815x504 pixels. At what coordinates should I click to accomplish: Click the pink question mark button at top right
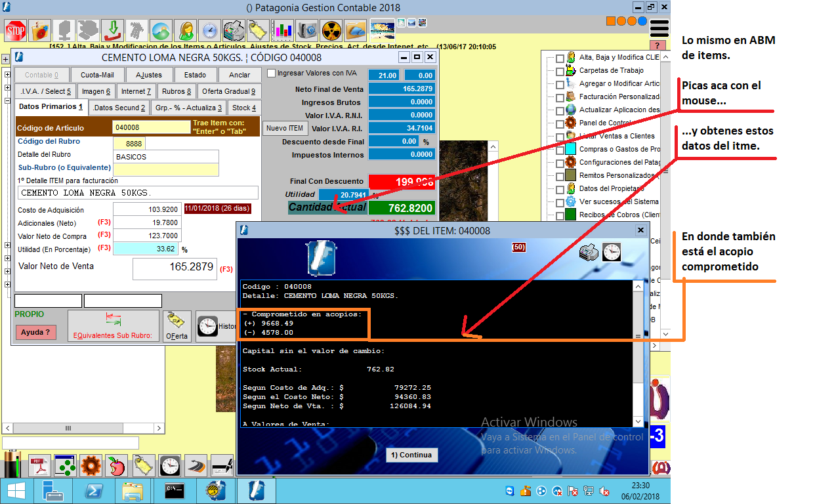[656, 45]
